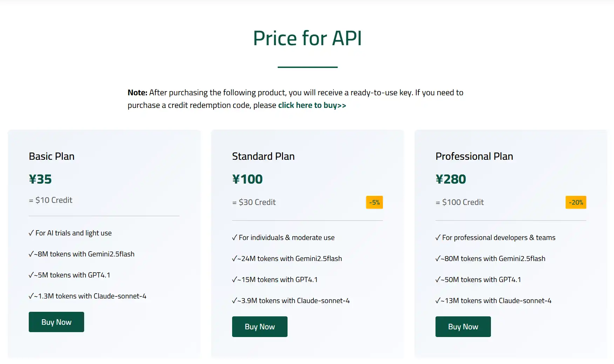This screenshot has height=364, width=614.
Task: Select the Basic Plan heading
Action: click(52, 156)
